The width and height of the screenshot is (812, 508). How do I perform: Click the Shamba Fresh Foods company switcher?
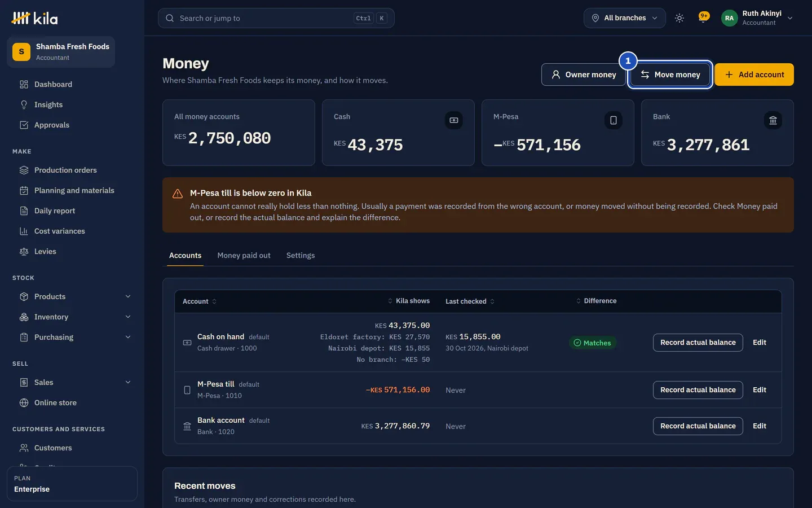coord(61,52)
